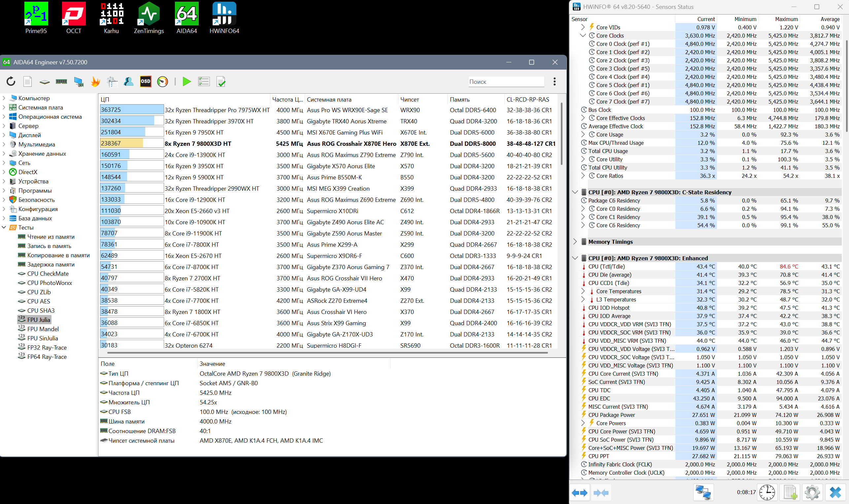Image resolution: width=849 pixels, height=504 pixels.
Task: Collapse the Тесты tree node
Action: [x=4, y=228]
